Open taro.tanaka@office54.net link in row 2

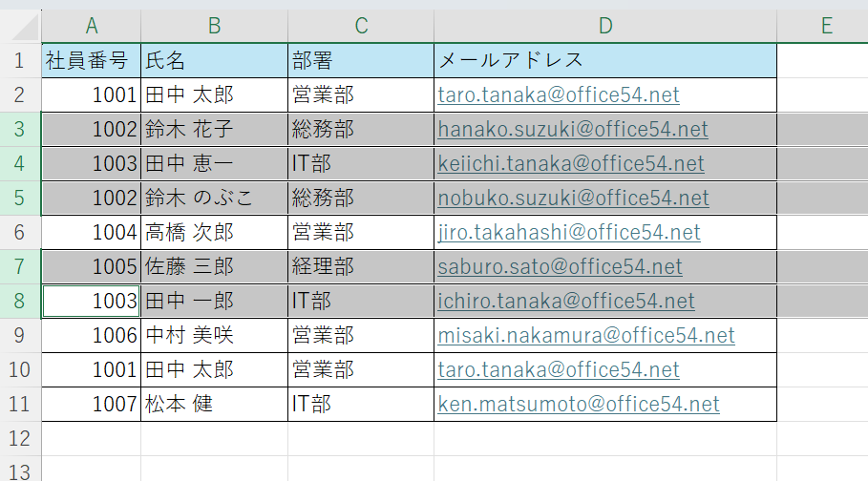pyautogui.click(x=559, y=94)
